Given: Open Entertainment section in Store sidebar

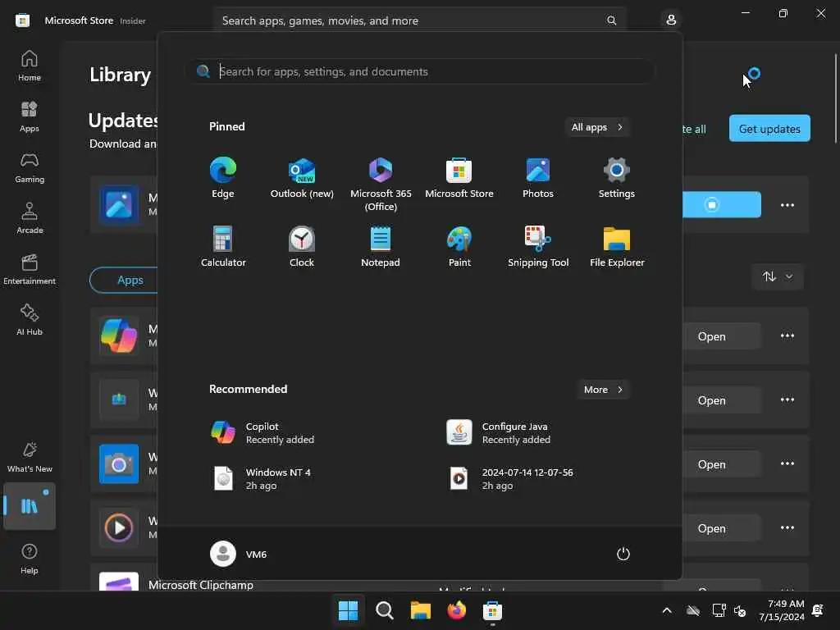Looking at the screenshot, I should click(30, 269).
